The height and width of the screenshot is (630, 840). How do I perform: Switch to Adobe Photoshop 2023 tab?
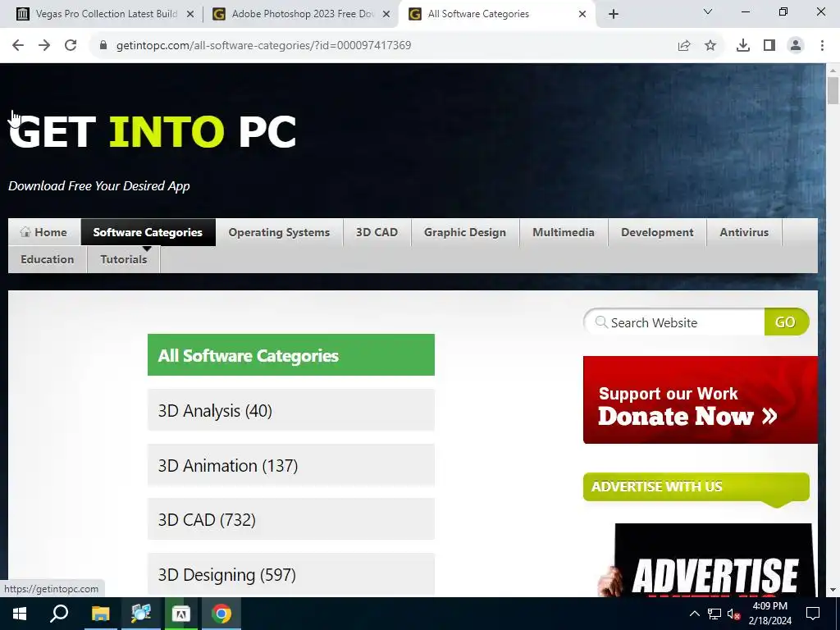(300, 14)
